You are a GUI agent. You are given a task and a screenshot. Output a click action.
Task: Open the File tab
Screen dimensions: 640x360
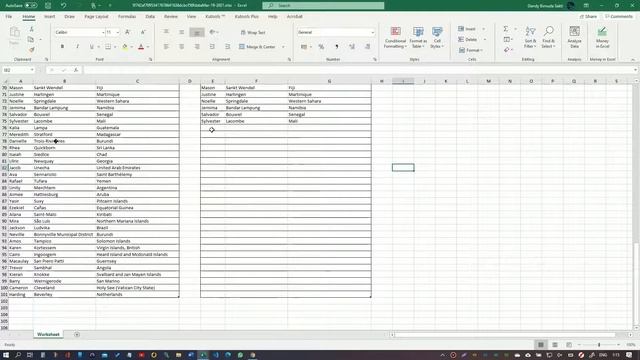(x=9, y=17)
